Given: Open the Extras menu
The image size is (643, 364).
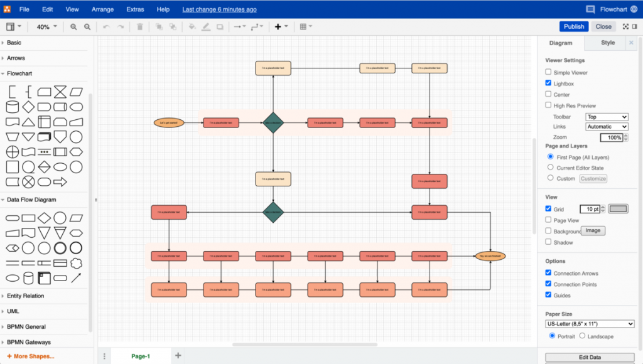Looking at the screenshot, I should 136,9.
